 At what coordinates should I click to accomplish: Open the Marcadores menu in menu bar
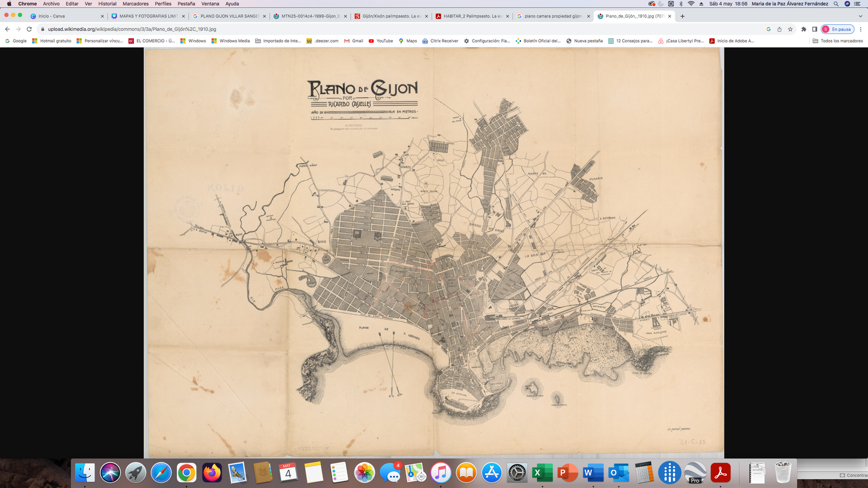click(x=136, y=4)
